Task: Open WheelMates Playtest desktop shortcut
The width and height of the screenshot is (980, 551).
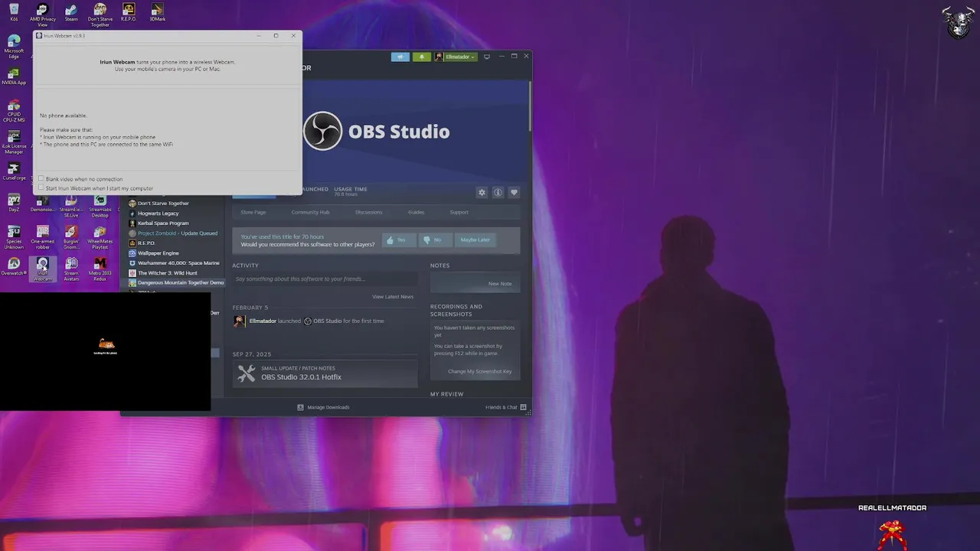Action: 100,237
